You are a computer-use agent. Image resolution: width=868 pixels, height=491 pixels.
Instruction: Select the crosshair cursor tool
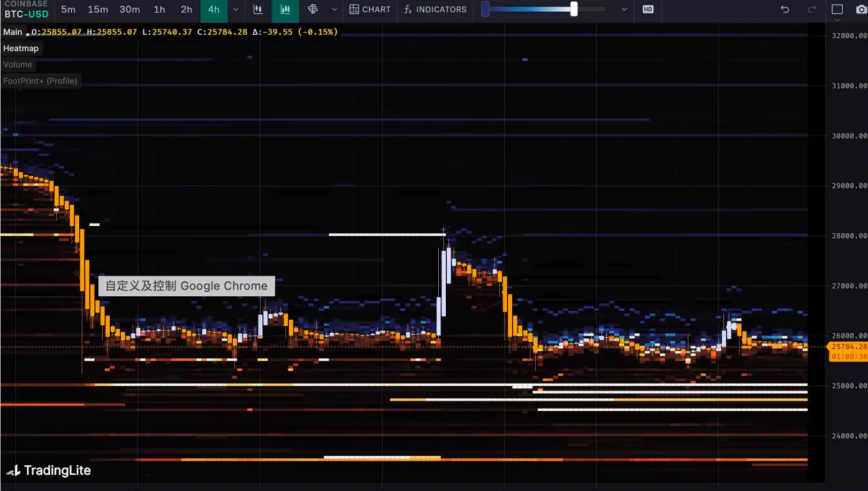(x=313, y=9)
